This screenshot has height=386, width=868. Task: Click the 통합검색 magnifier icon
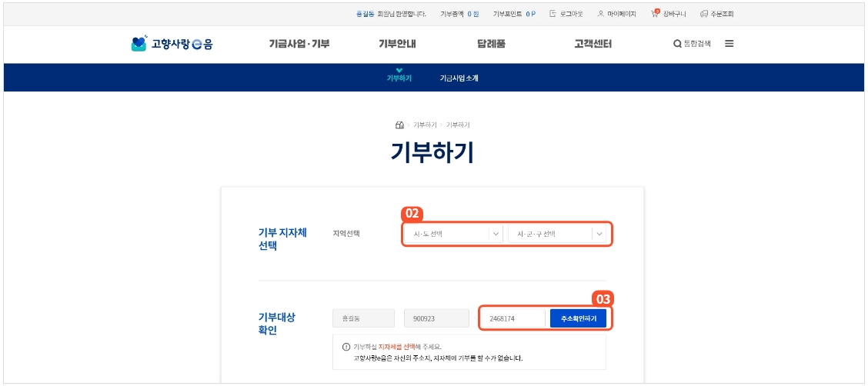(677, 44)
